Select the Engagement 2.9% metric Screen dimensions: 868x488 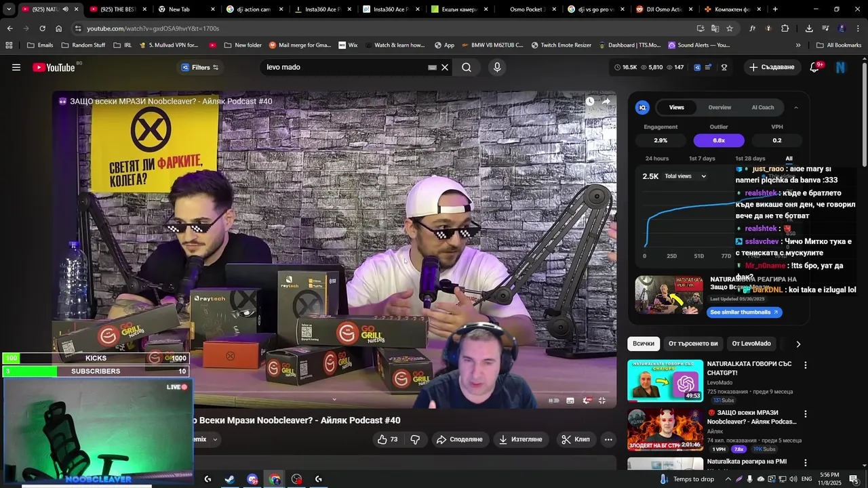(660, 140)
